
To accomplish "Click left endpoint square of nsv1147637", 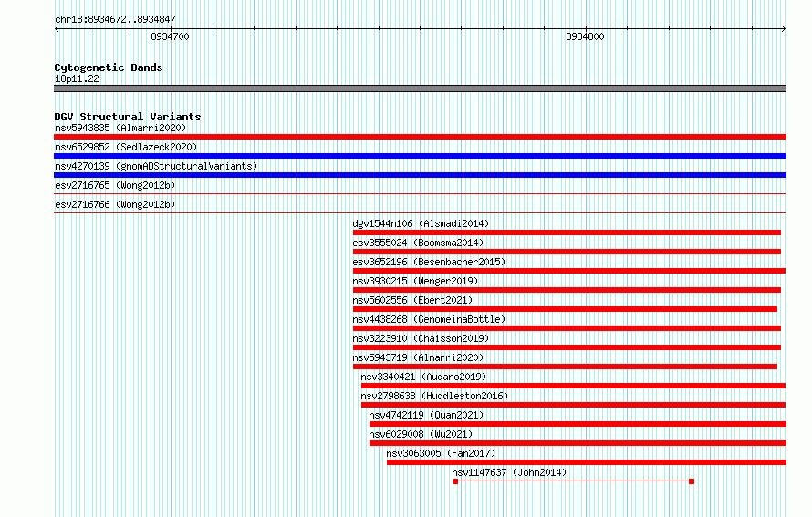I will [455, 481].
